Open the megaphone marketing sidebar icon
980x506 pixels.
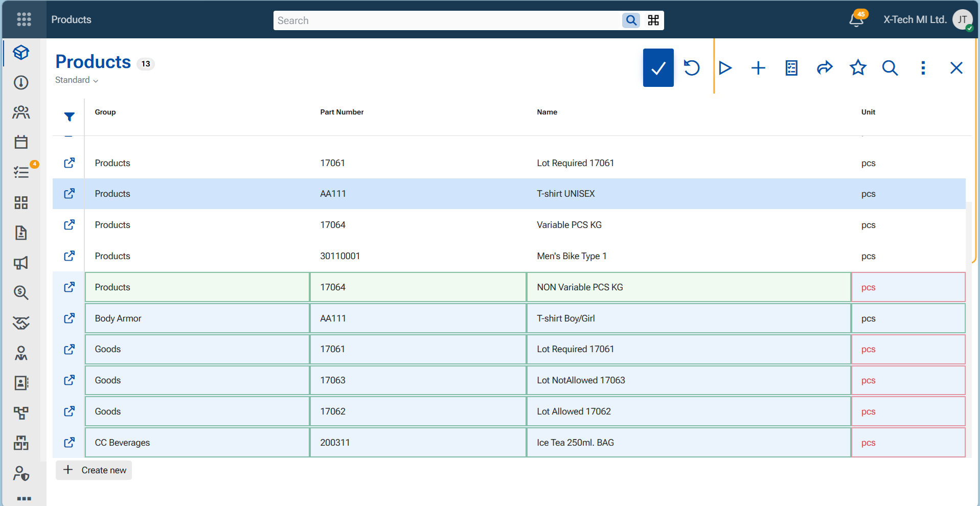(x=21, y=263)
